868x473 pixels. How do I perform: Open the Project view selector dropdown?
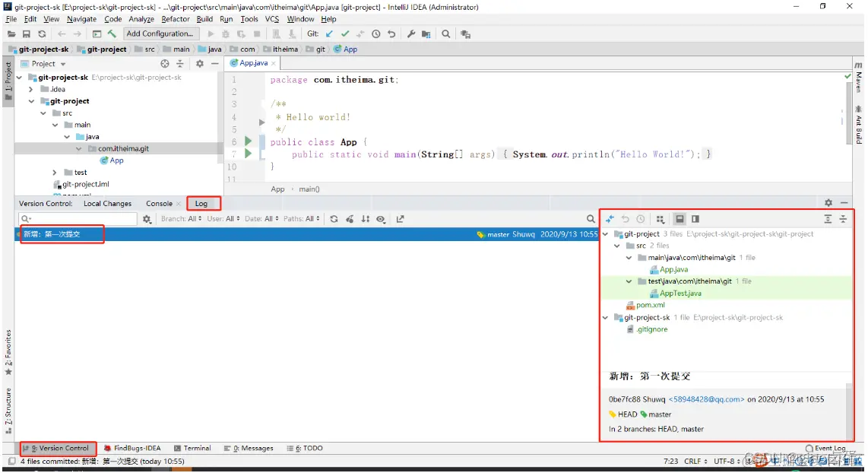tap(44, 64)
